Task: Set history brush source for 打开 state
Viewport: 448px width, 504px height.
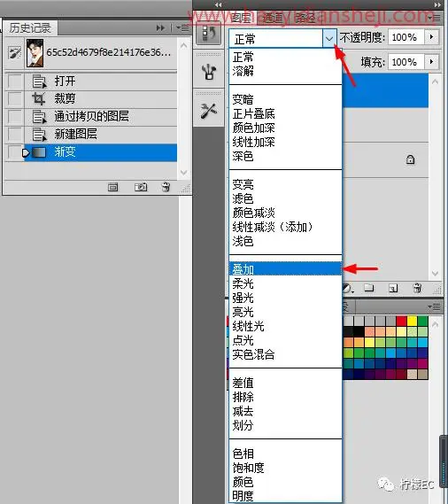Action: tap(14, 81)
